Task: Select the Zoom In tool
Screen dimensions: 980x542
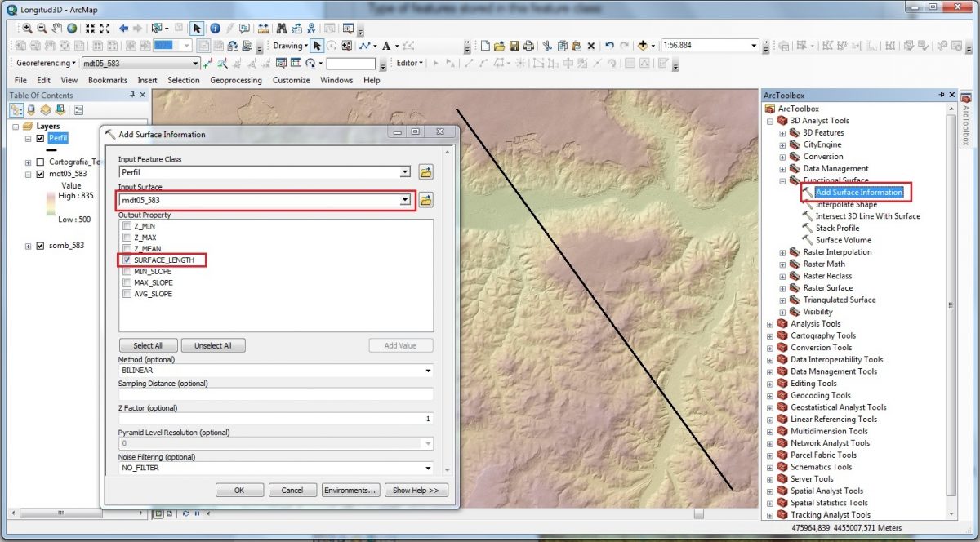Action: 29,27
